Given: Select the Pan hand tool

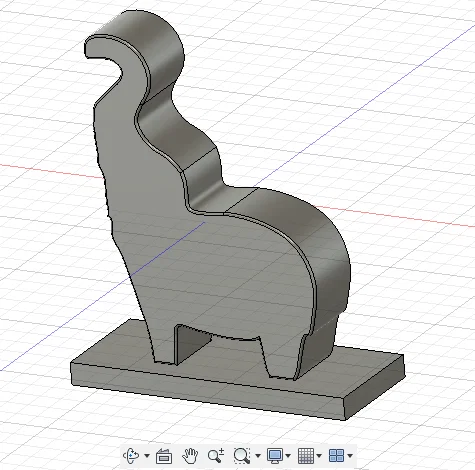Looking at the screenshot, I should pyautogui.click(x=190, y=456).
